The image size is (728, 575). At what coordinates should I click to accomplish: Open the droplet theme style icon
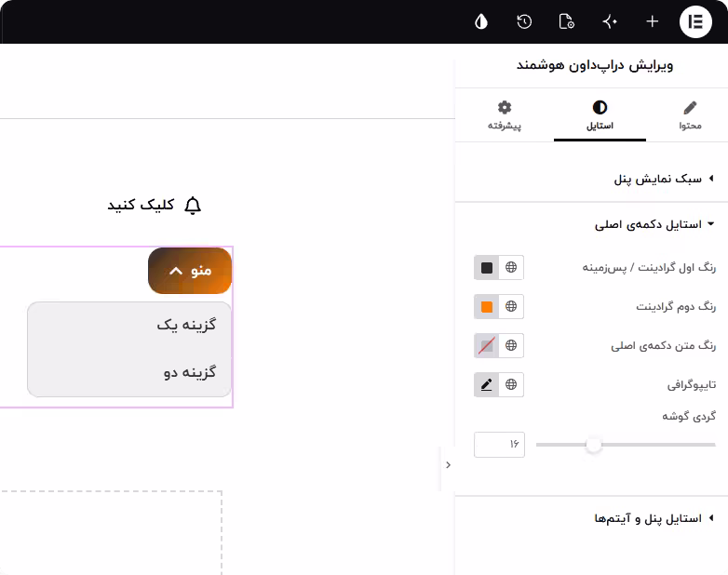click(481, 21)
